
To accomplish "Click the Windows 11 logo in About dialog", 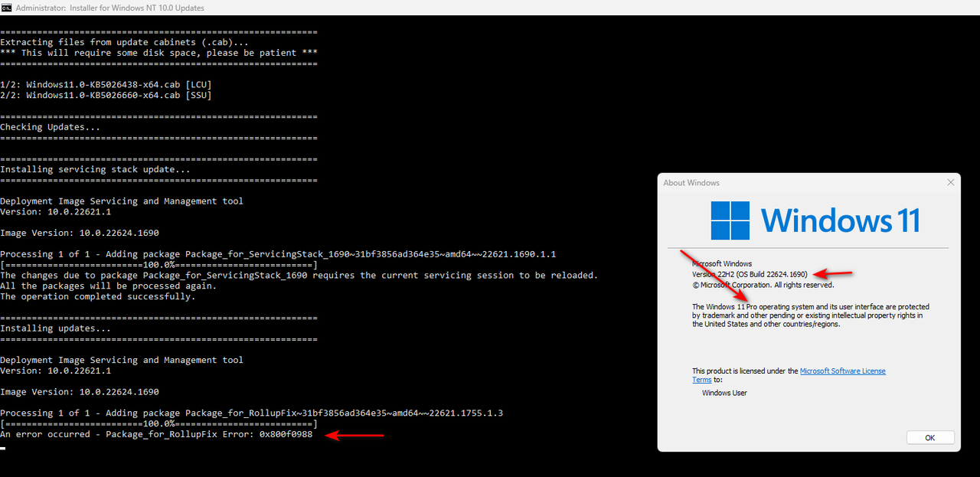I will tap(815, 221).
